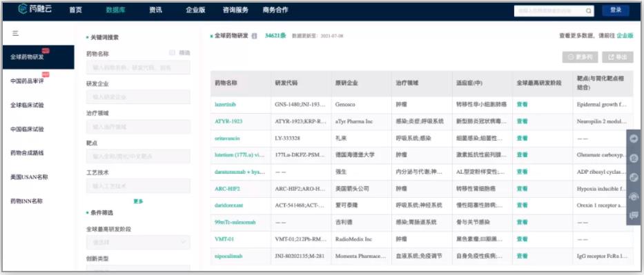This screenshot has height=275, width=644.
Task: Focus the 药物名称 keyword input
Action: point(138,68)
